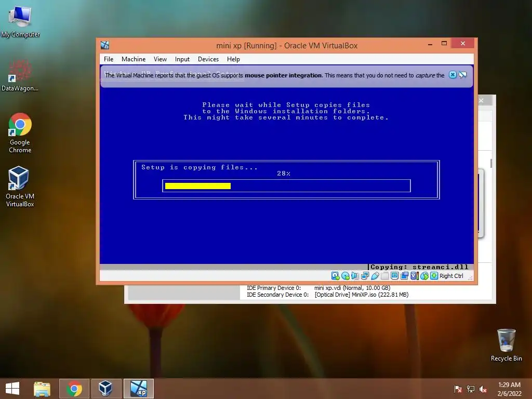Click the don't-show-again icon on notification bar
The width and height of the screenshot is (532, 399).
463,75
